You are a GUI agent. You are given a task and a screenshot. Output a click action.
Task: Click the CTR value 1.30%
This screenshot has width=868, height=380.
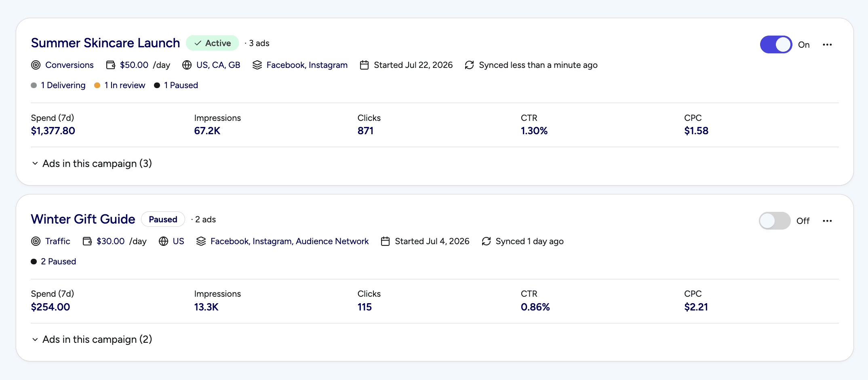click(x=534, y=131)
